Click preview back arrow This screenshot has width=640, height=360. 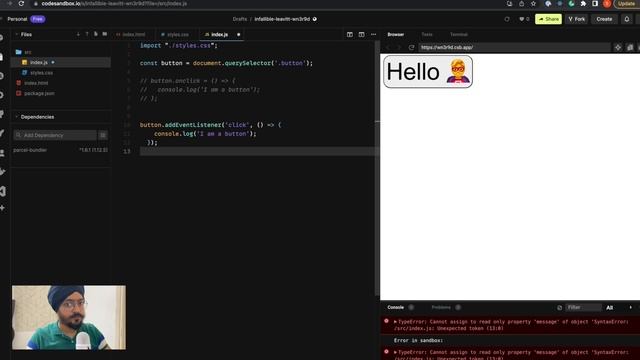(388, 47)
